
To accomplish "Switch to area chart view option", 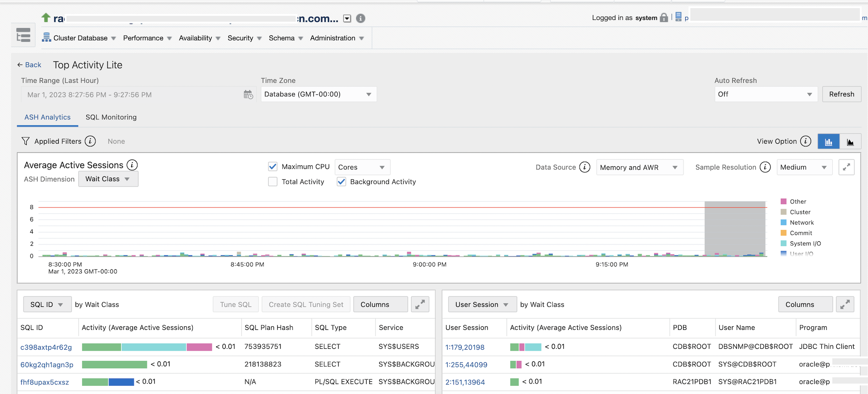I will point(850,142).
